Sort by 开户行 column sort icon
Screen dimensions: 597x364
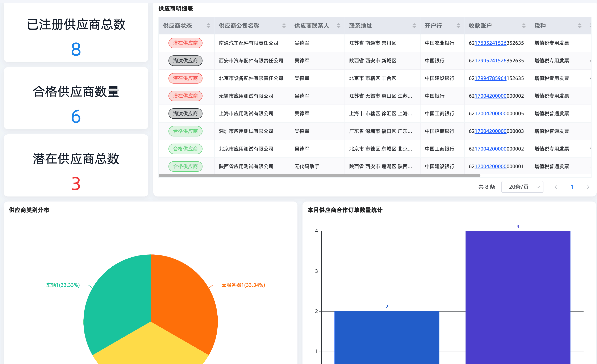coord(458,26)
